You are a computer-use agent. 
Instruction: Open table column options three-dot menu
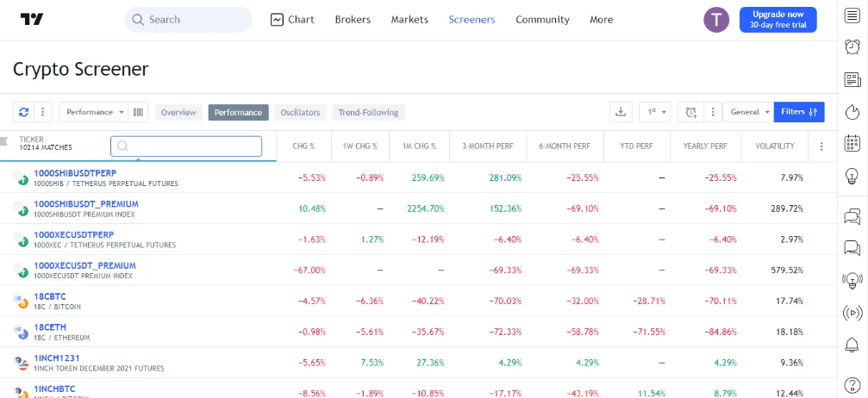click(821, 146)
